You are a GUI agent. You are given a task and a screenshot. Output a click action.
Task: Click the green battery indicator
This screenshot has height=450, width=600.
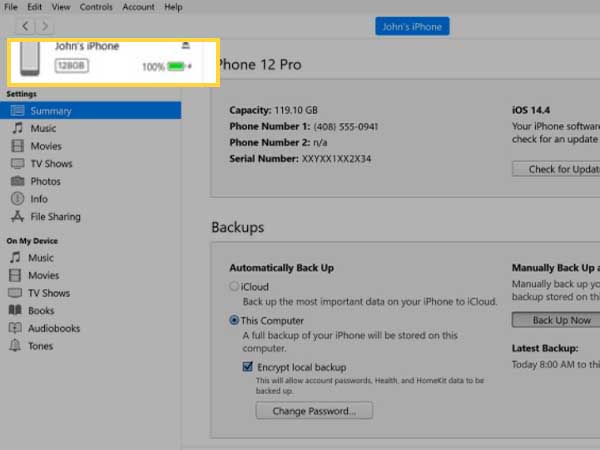(x=176, y=67)
